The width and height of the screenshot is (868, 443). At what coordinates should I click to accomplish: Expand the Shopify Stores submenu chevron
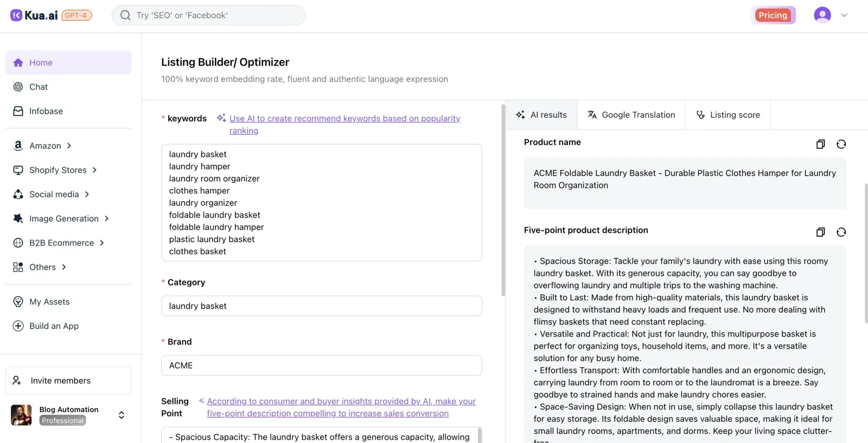click(x=94, y=170)
